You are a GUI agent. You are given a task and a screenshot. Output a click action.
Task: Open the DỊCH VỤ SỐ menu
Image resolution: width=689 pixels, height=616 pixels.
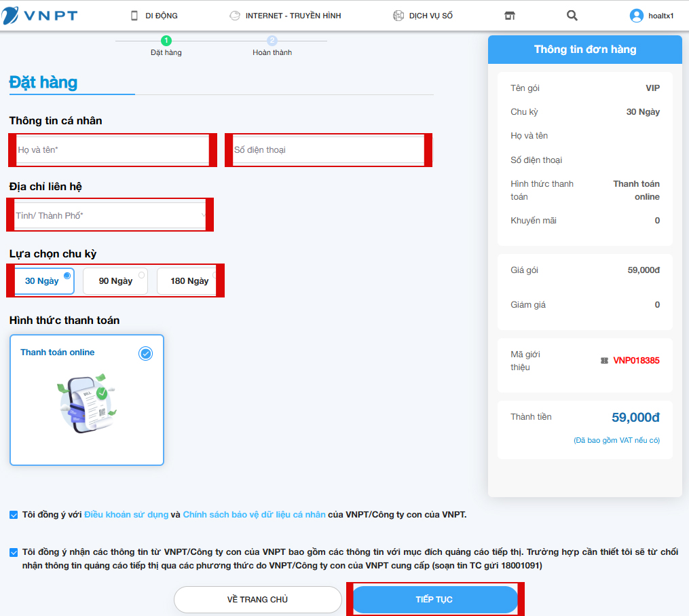430,16
